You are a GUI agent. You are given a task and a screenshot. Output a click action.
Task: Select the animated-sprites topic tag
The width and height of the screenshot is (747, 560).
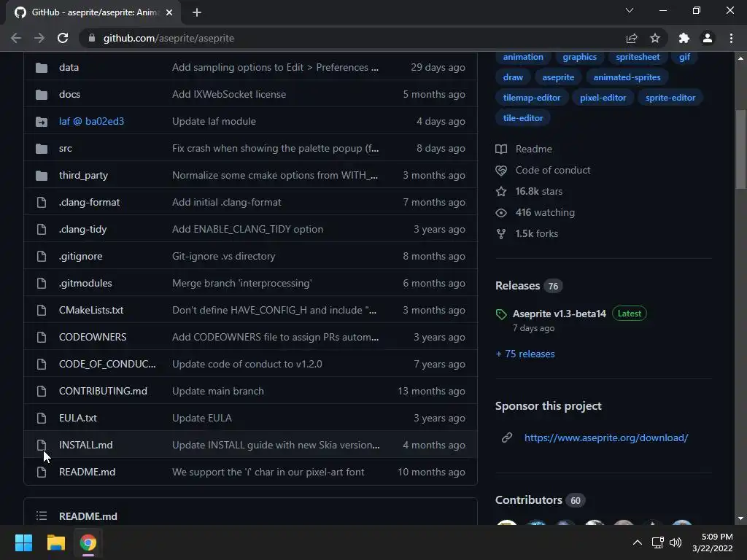[x=627, y=77]
